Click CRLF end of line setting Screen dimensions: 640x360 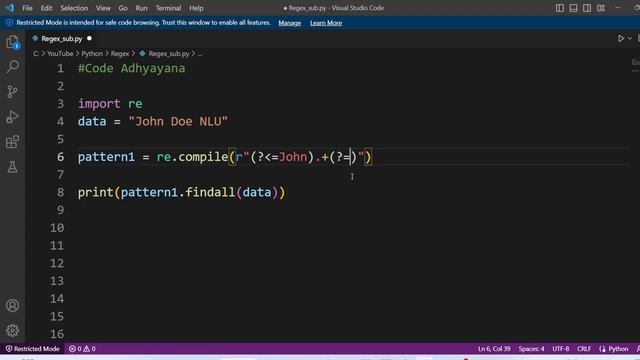coord(584,349)
